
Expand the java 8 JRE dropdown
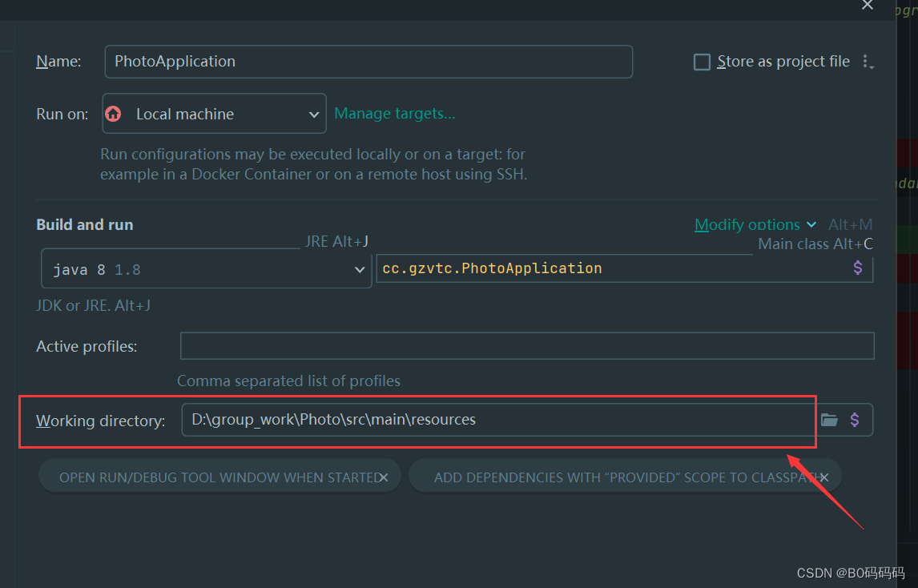click(x=360, y=270)
